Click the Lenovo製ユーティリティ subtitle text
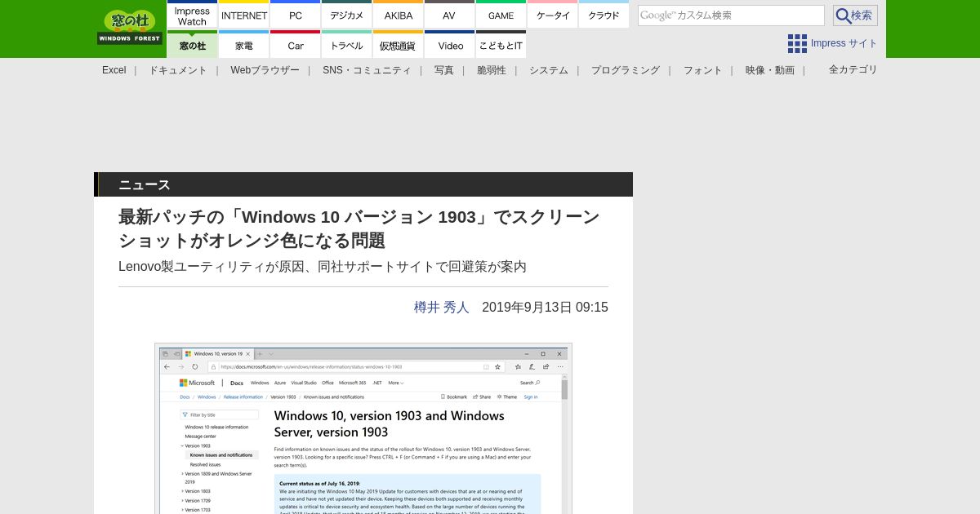This screenshot has width=980, height=514. click(323, 267)
